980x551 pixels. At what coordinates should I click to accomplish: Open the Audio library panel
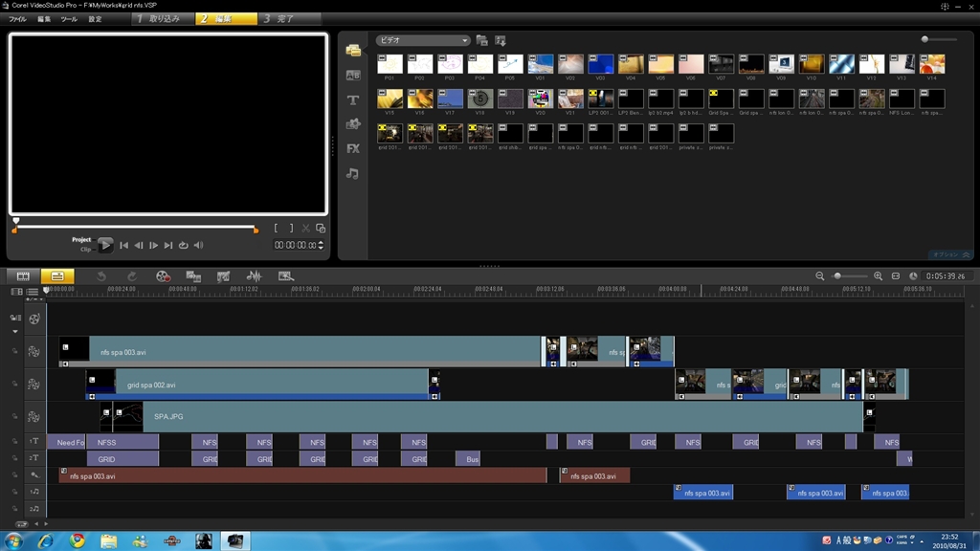[x=353, y=174]
